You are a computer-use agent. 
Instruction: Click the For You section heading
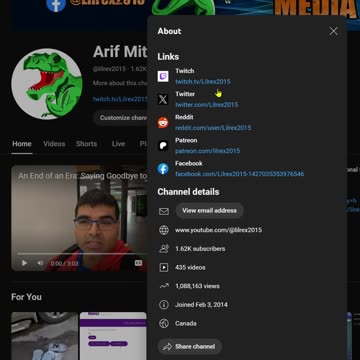[26, 297]
